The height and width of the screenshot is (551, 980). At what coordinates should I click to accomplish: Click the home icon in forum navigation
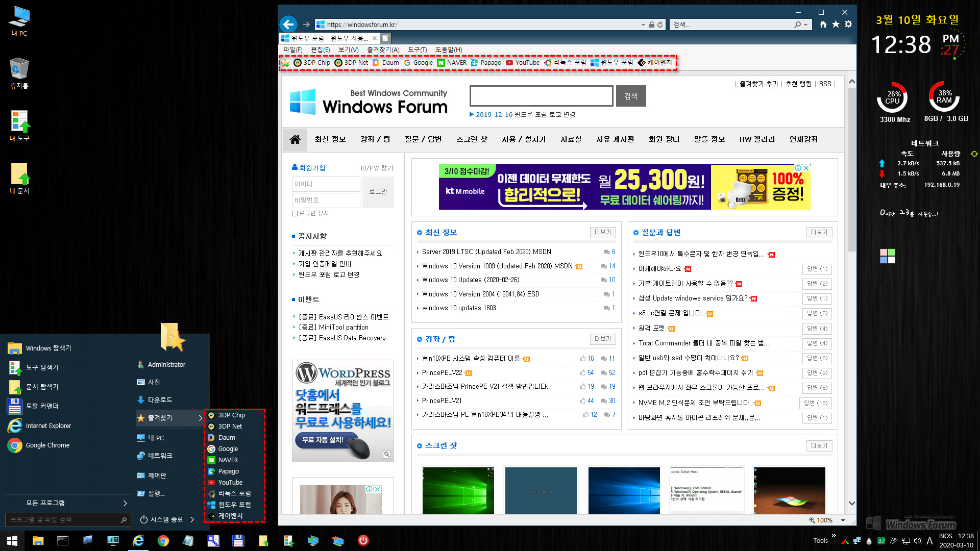(x=295, y=139)
